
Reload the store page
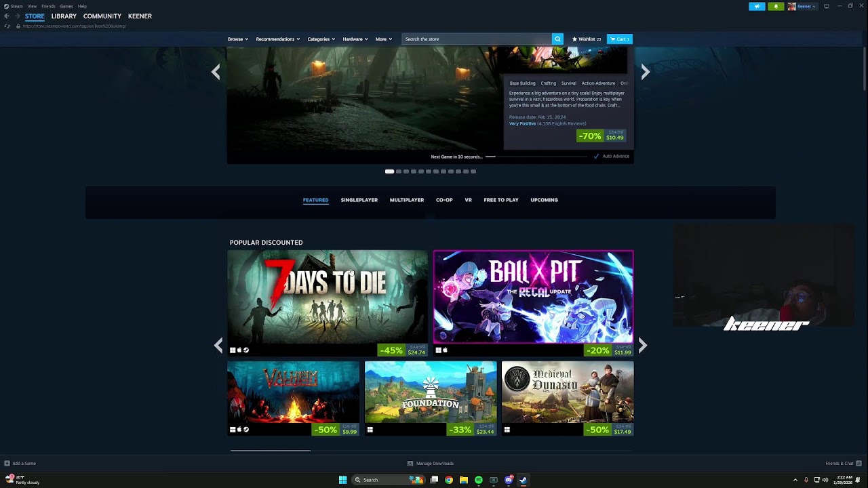tap(7, 26)
